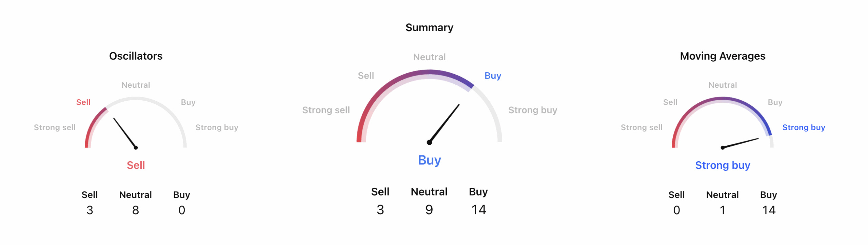Click the Buy count 14 under Moving Averages
Viewport: 868px width, 245px height.
point(769,210)
